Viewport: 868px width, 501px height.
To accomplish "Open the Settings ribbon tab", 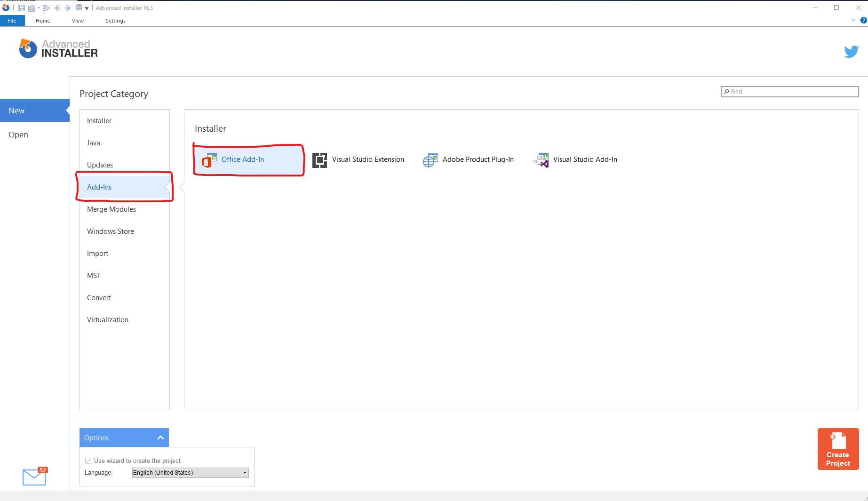I will click(116, 21).
